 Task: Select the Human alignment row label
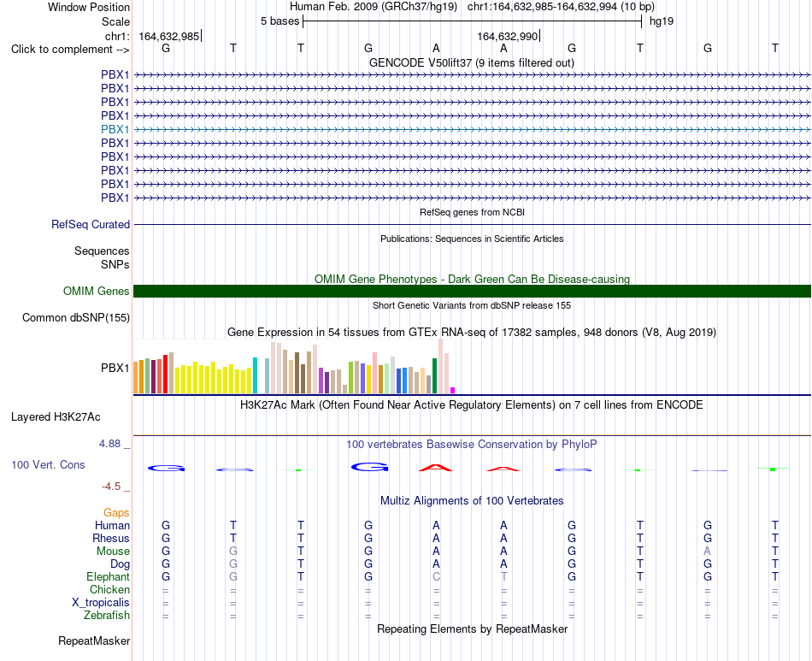pyautogui.click(x=112, y=525)
